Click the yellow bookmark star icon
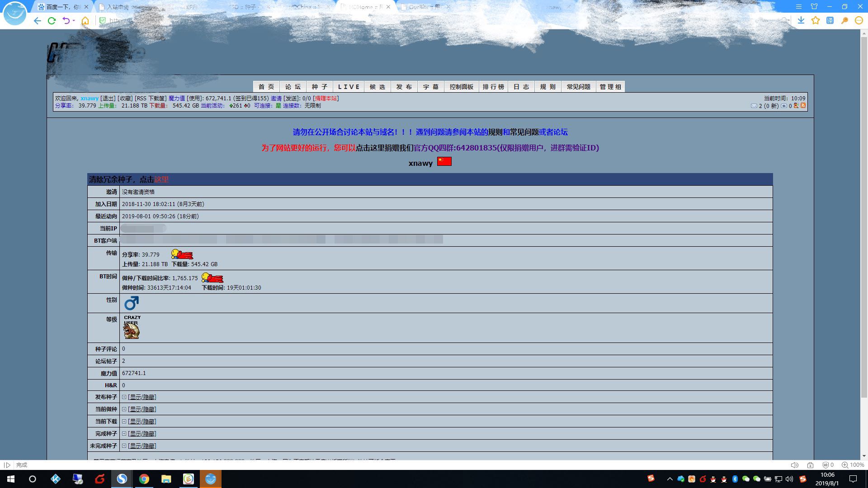 click(816, 20)
